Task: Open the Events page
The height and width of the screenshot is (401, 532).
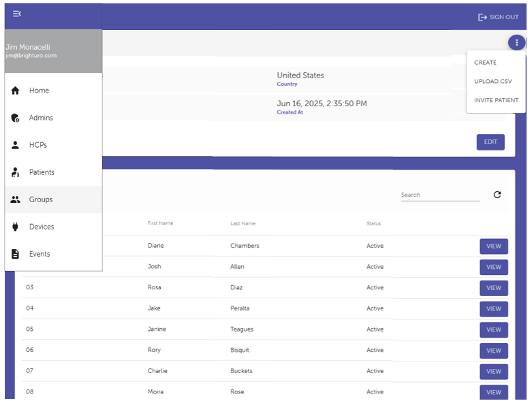Action: (54, 254)
